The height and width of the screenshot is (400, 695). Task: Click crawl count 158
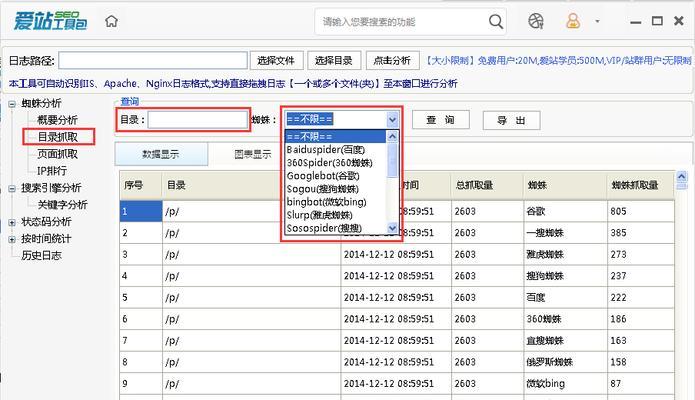pyautogui.click(x=641, y=361)
